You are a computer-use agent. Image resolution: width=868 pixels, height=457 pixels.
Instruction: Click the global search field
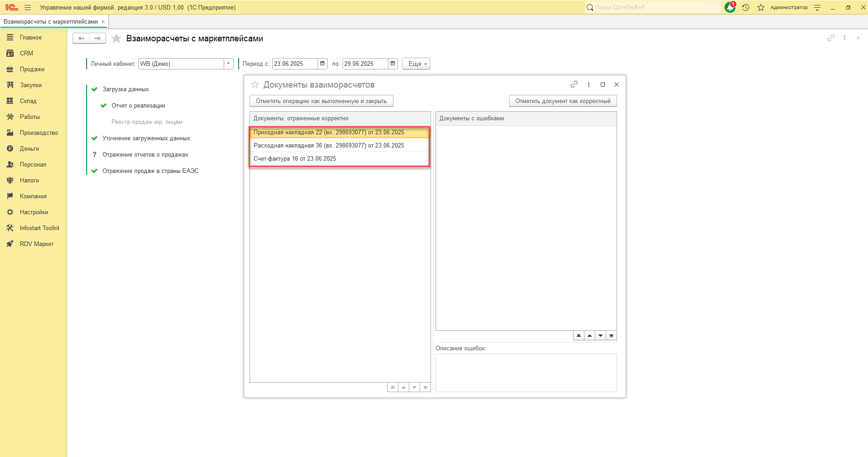click(x=653, y=7)
